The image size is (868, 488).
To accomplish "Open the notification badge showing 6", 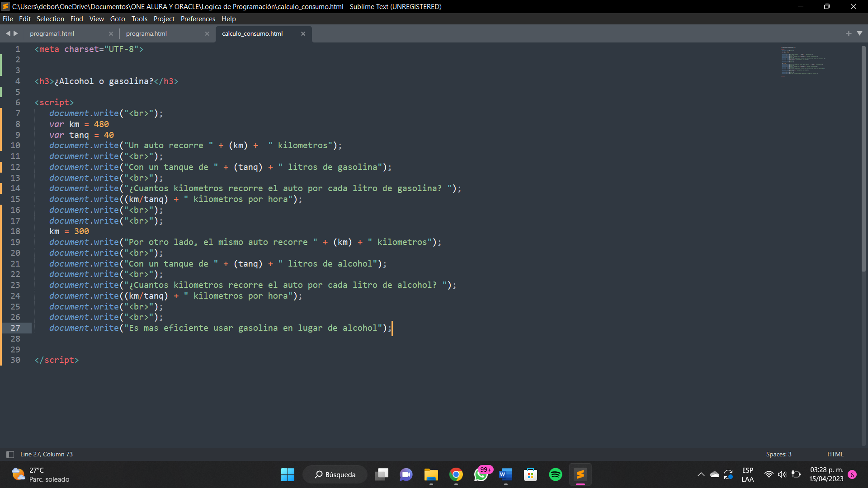I will (852, 474).
